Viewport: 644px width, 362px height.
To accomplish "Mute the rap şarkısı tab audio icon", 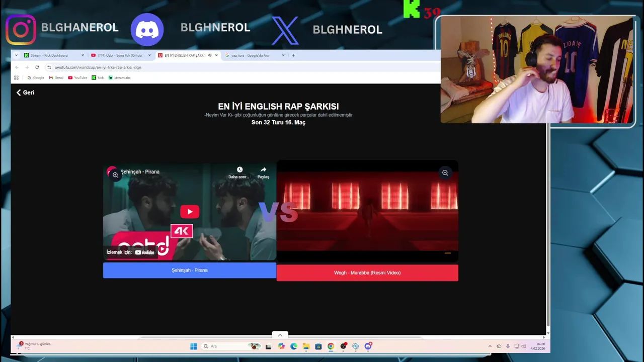I will (209, 55).
